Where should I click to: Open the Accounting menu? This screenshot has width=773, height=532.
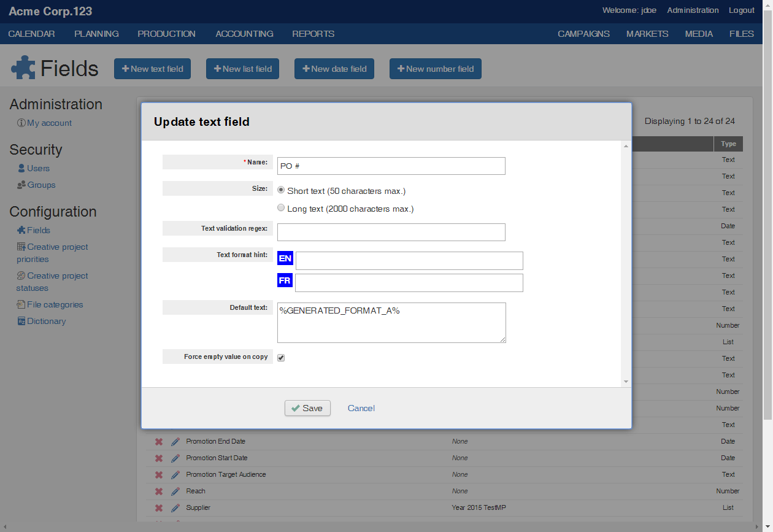pos(244,34)
